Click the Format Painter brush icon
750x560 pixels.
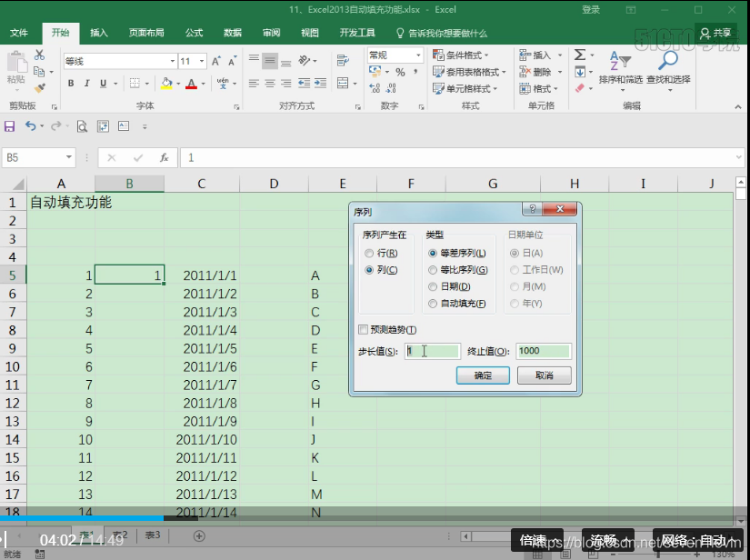39,88
